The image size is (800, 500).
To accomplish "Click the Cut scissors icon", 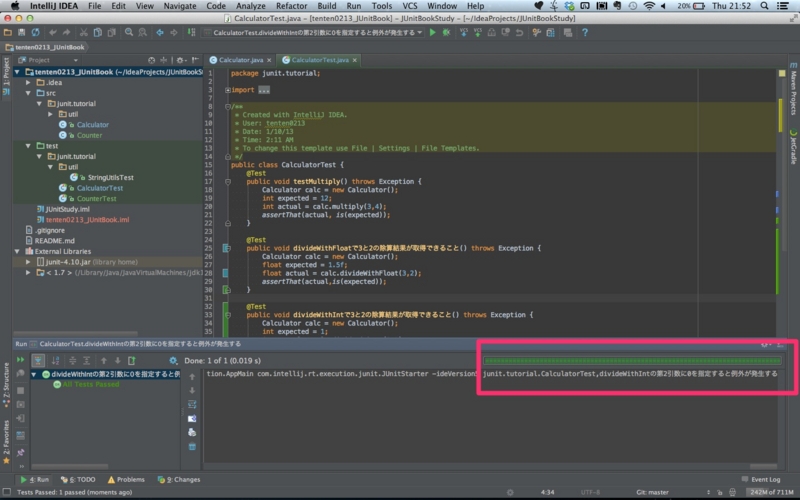I will pos(84,33).
